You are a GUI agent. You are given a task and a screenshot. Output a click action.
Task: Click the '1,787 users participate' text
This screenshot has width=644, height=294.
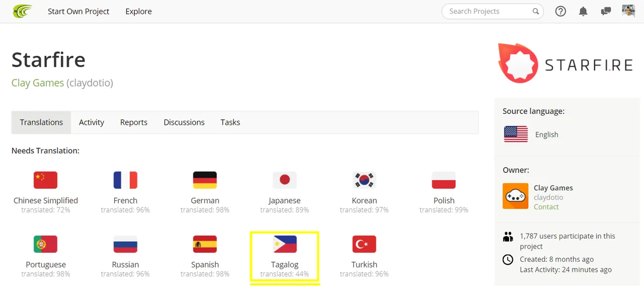tap(568, 241)
